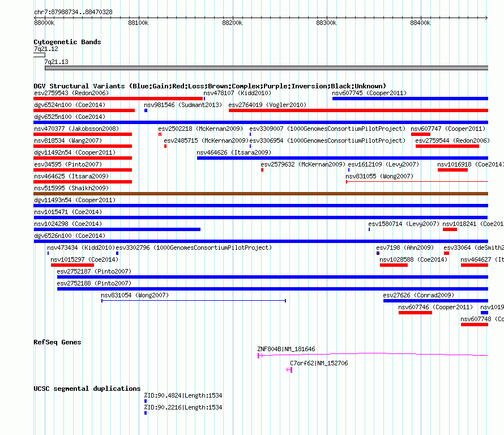Select the red esv2759543 loss bar
The image size is (504, 435).
(x=118, y=99)
